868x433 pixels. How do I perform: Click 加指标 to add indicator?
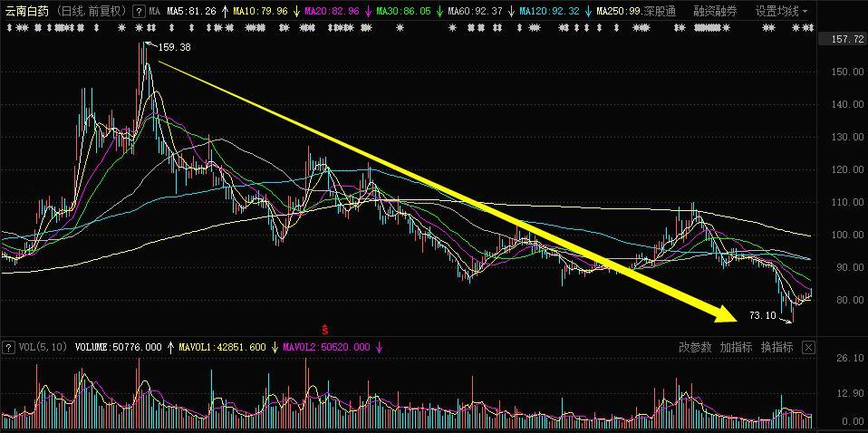pos(736,347)
